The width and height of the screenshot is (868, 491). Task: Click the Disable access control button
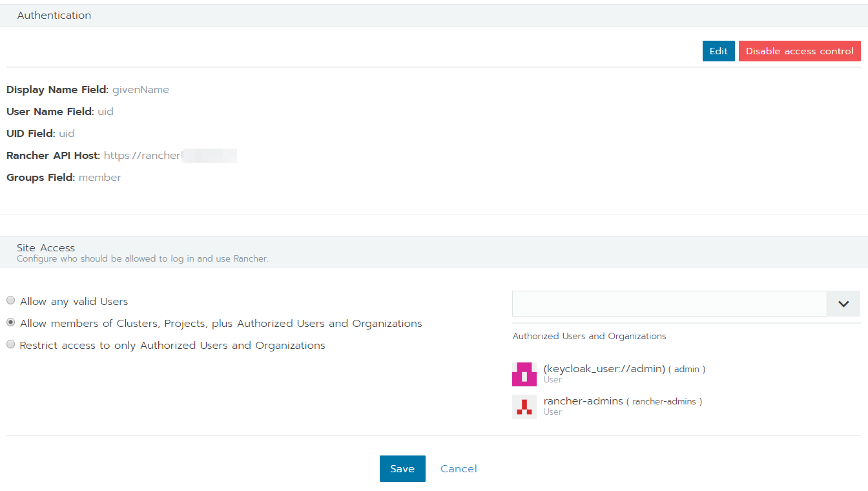(800, 50)
